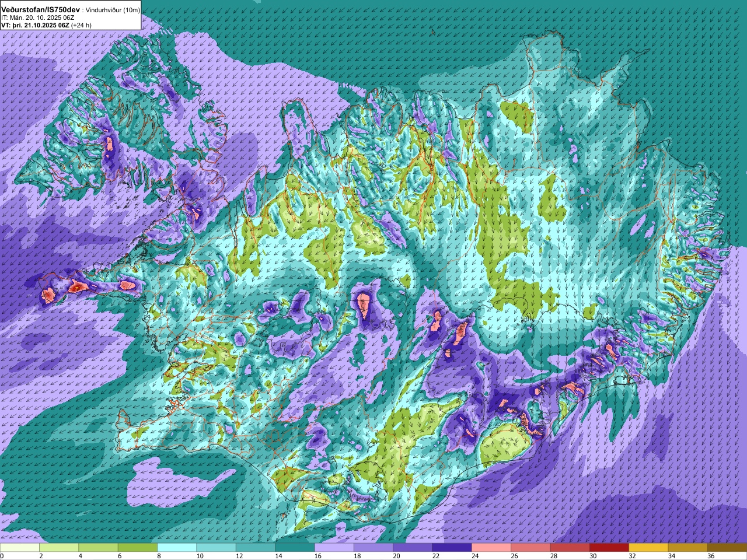Click the salmon 26–28 legend swatch
747x560 pixels.
530,548
